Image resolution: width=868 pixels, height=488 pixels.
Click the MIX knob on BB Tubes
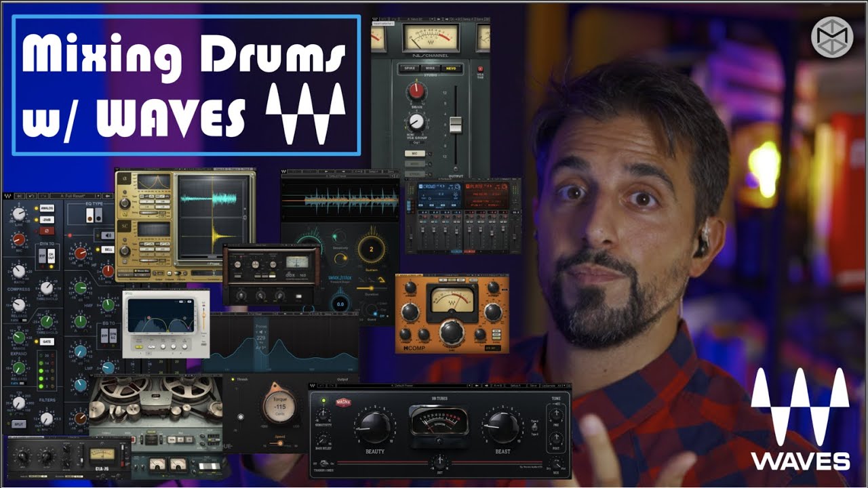click(557, 464)
